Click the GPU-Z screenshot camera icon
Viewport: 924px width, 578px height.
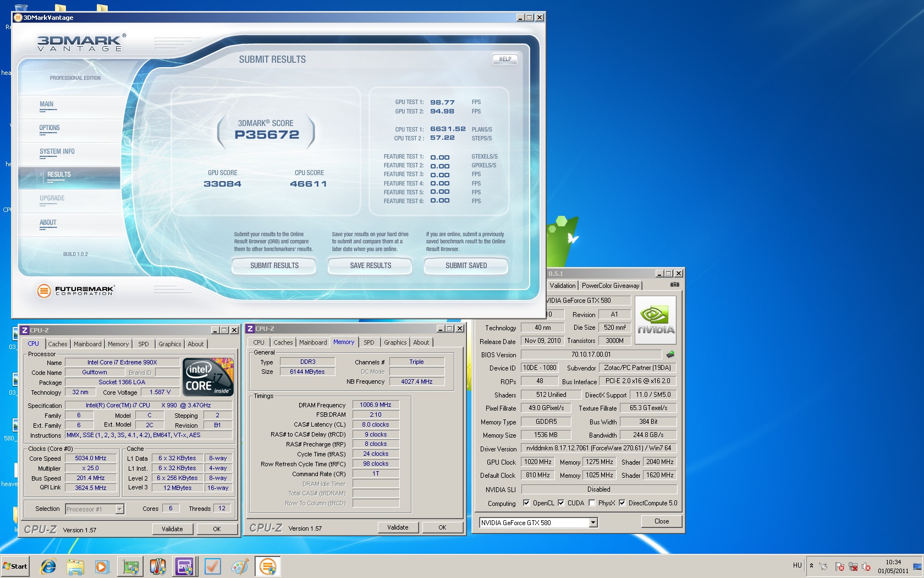674,285
